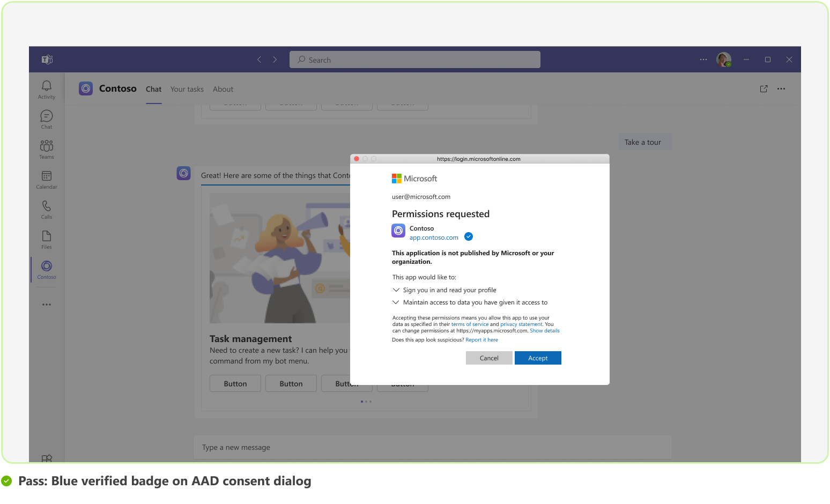Close the Teams window

coord(789,60)
